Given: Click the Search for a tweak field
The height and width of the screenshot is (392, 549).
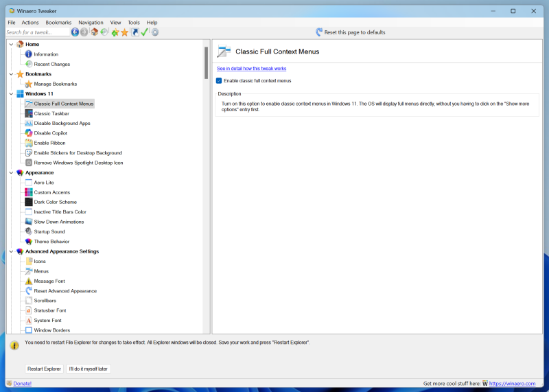Looking at the screenshot, I should [38, 32].
